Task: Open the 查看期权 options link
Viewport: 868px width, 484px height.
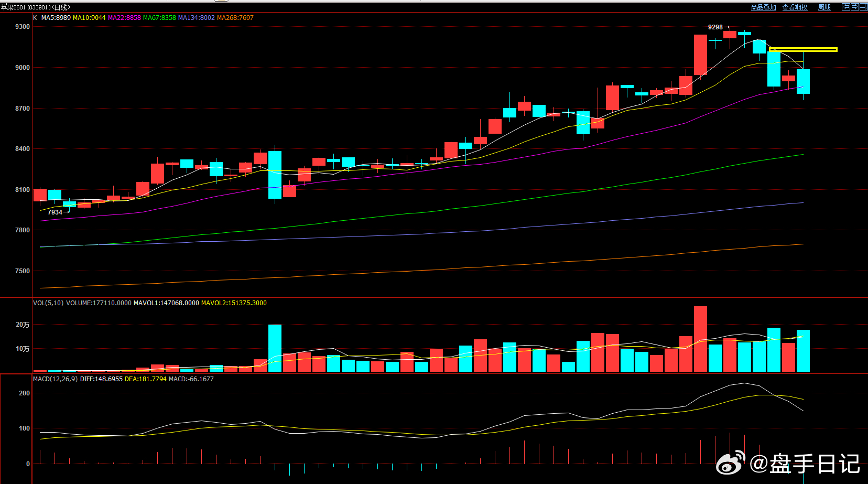Action: (x=795, y=7)
